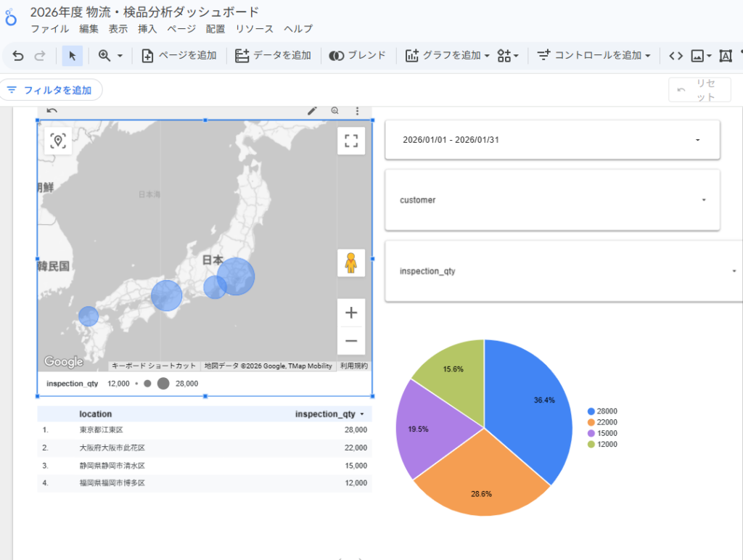The width and height of the screenshot is (743, 560).
Task: Select the pointer selection mode tool
Action: click(x=72, y=56)
